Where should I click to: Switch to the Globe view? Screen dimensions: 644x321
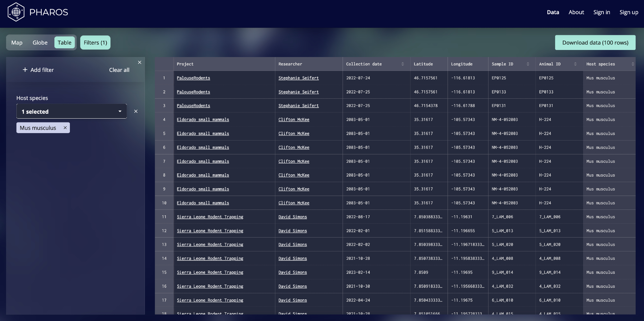coord(40,43)
